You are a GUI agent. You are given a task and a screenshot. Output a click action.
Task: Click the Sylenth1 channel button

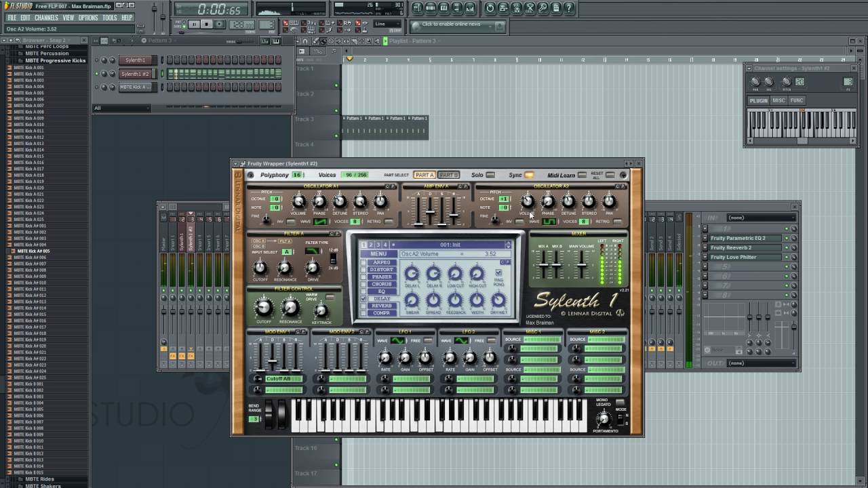coord(135,60)
